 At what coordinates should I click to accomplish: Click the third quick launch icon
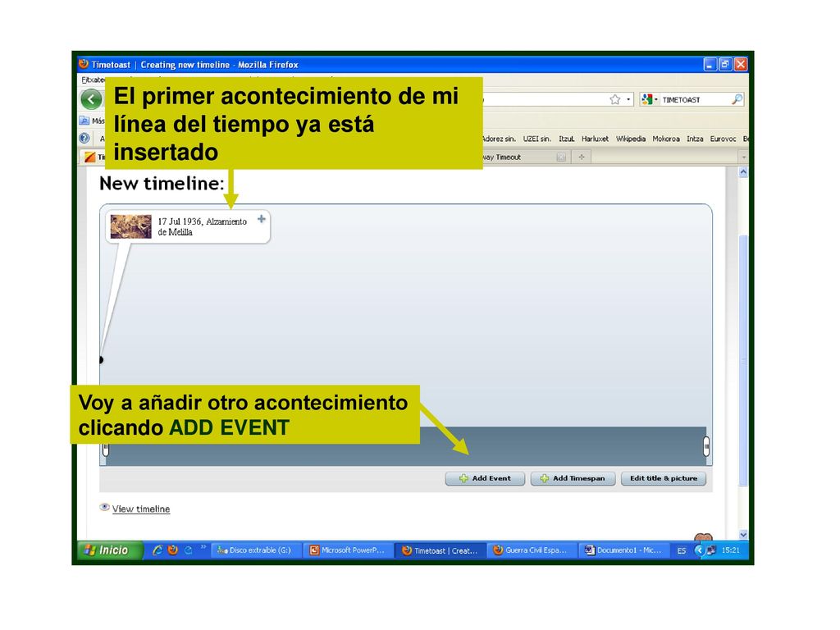(188, 550)
